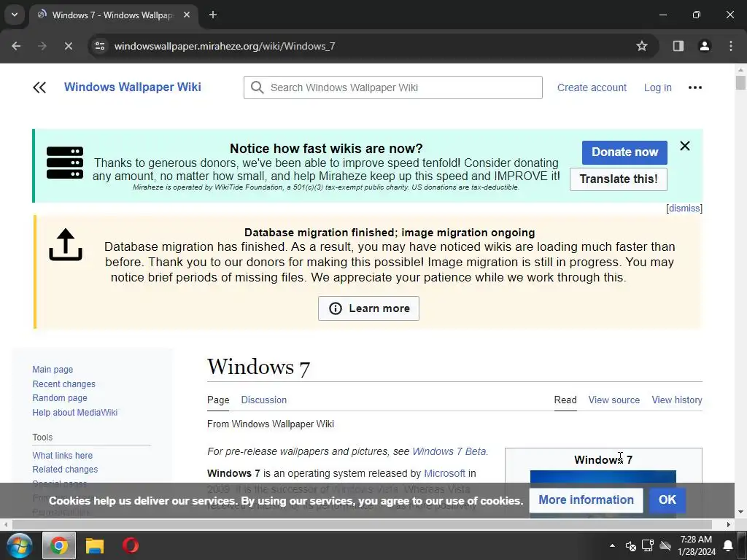
Task: Click the Donate now button
Action: pos(624,152)
